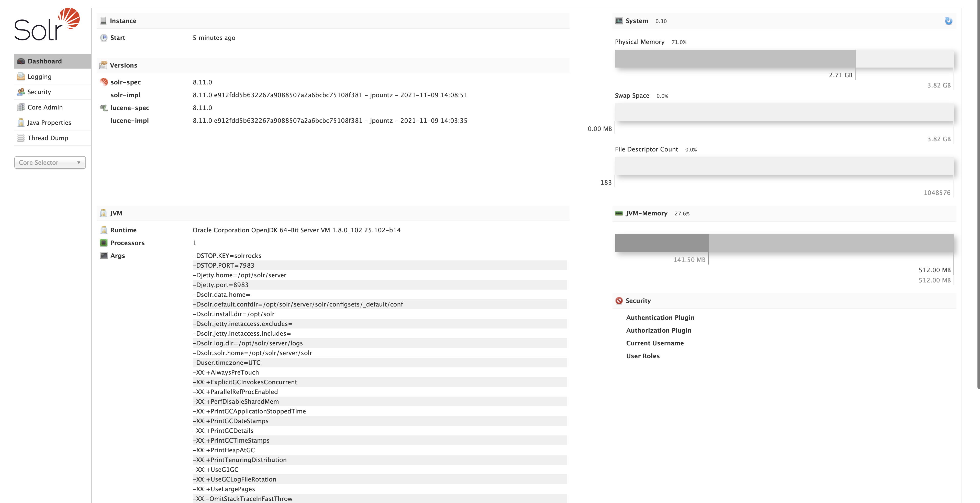This screenshot has width=980, height=503.
Task: Click the Security panel prohibited icon
Action: [619, 301]
